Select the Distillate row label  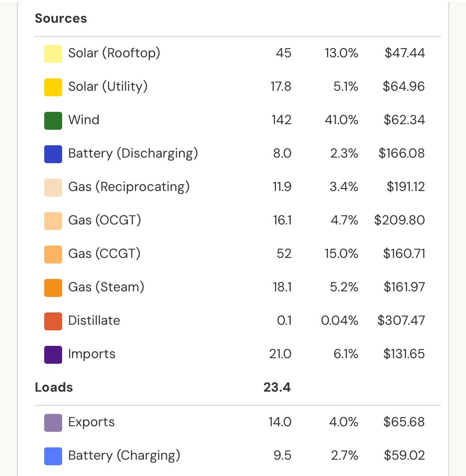94,320
